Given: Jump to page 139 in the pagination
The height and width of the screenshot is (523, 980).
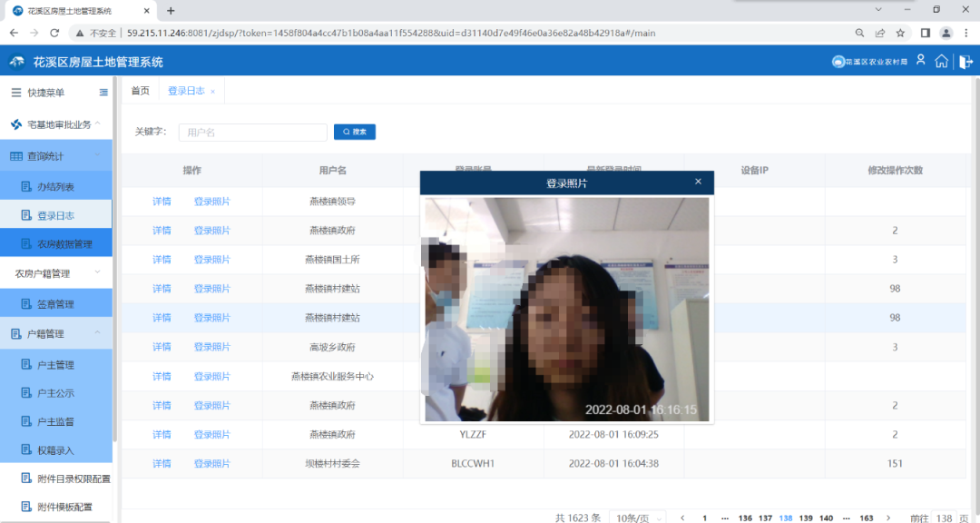Looking at the screenshot, I should pyautogui.click(x=805, y=518).
